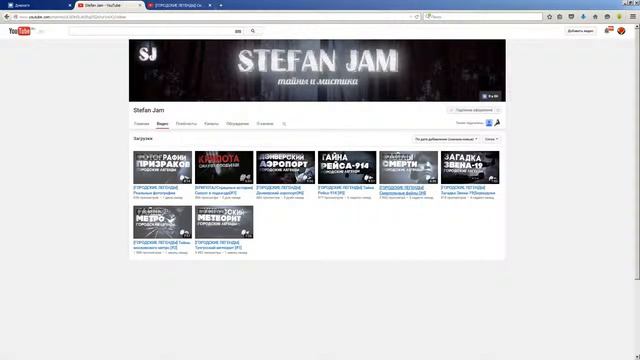
Task: Open the channel Обсуждение tab
Action: coord(238,124)
